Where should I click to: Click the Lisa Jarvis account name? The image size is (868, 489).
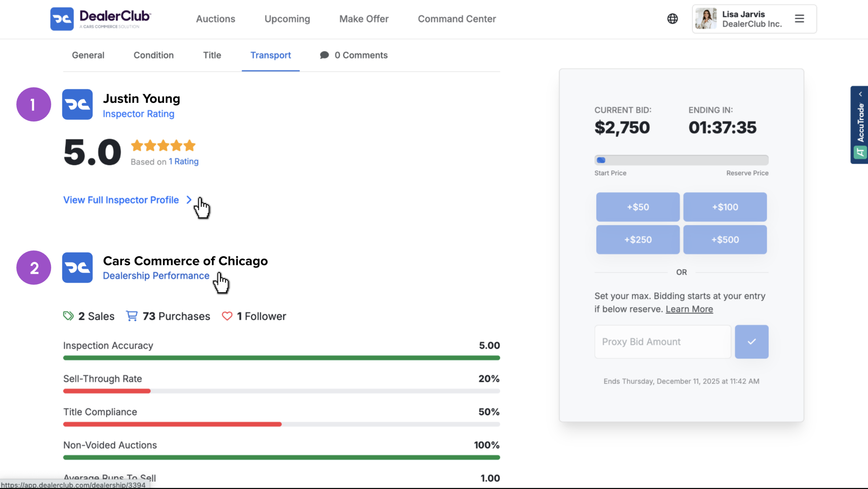tap(743, 14)
